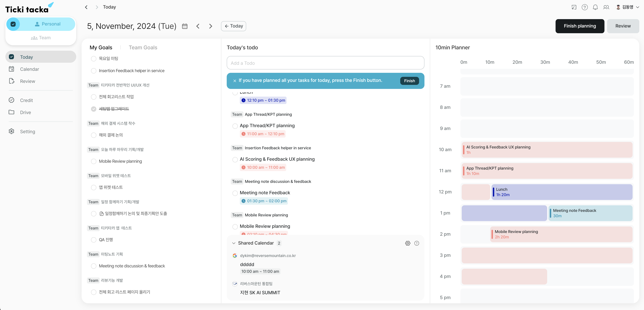Click the Today return button
The width and height of the screenshot is (644, 310).
click(233, 26)
